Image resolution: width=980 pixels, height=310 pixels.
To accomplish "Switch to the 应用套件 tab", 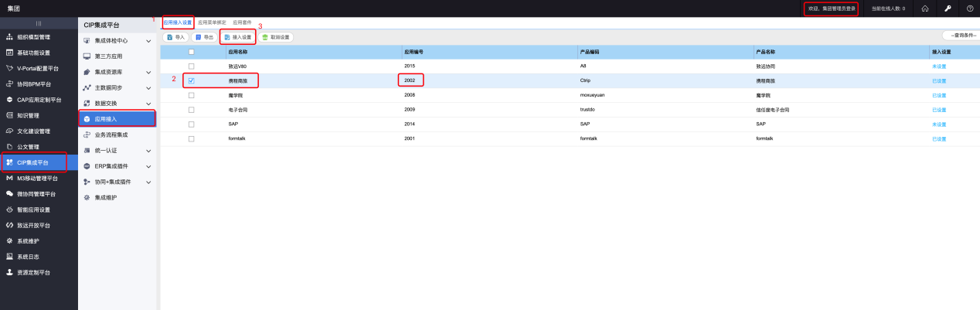I will (242, 23).
